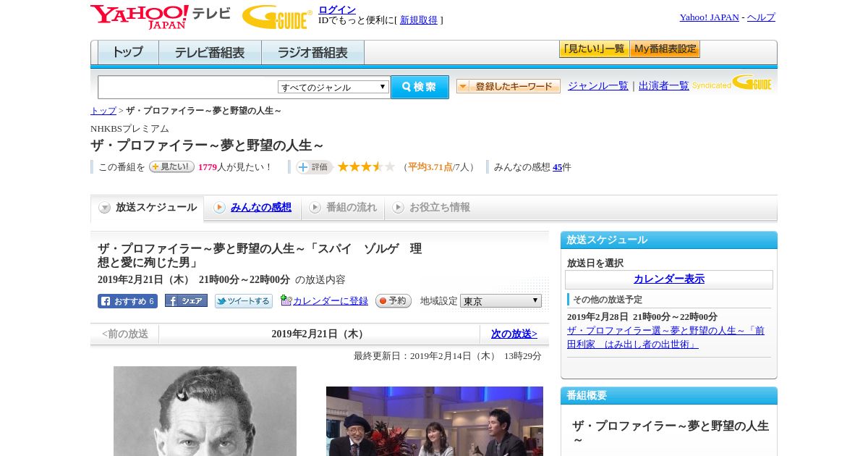Open ジャンル一覧 link
The height and width of the screenshot is (456, 868).
click(x=598, y=86)
